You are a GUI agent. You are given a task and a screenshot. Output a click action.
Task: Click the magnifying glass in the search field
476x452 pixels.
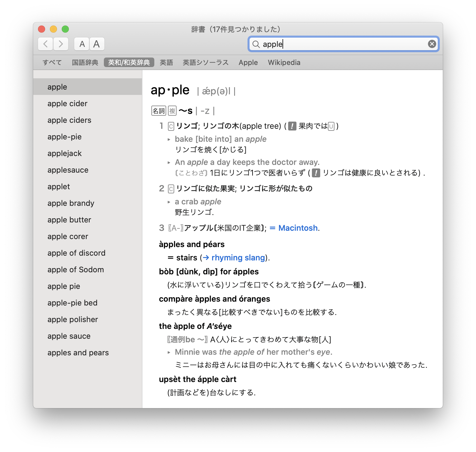(256, 44)
